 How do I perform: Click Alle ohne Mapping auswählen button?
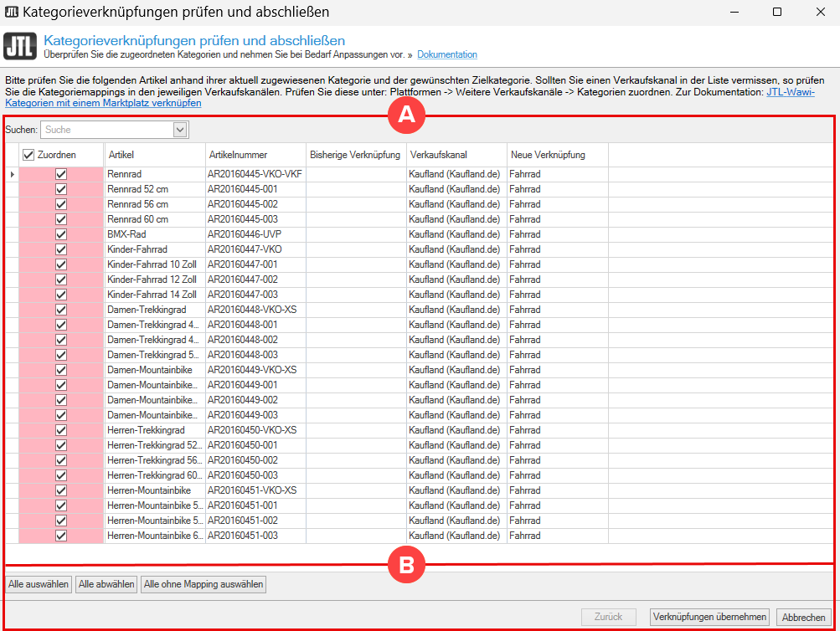(x=204, y=584)
